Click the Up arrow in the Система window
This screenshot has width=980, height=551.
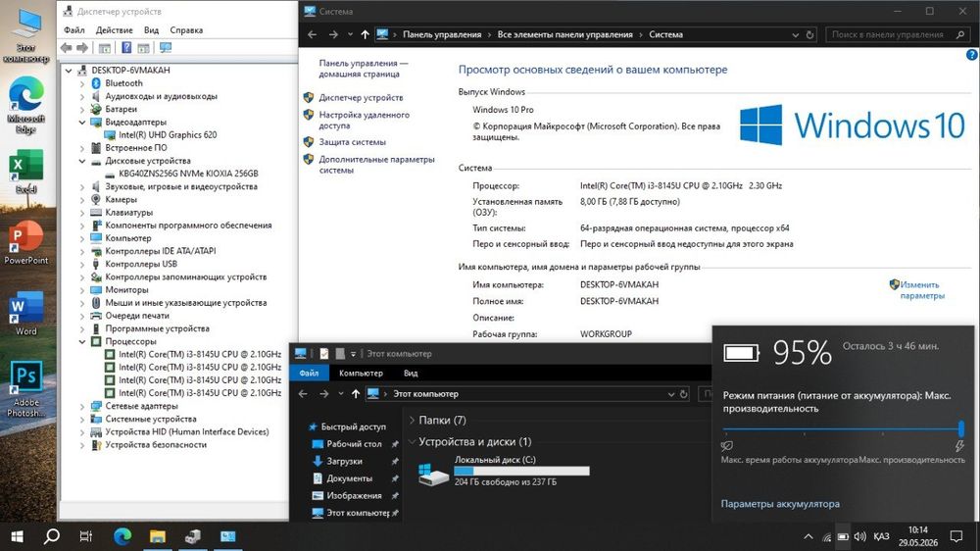[365, 34]
